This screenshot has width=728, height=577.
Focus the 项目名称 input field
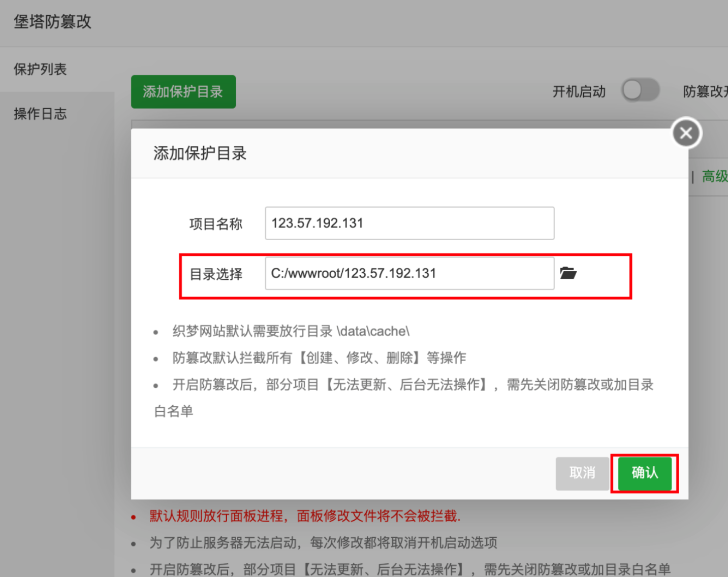click(409, 223)
